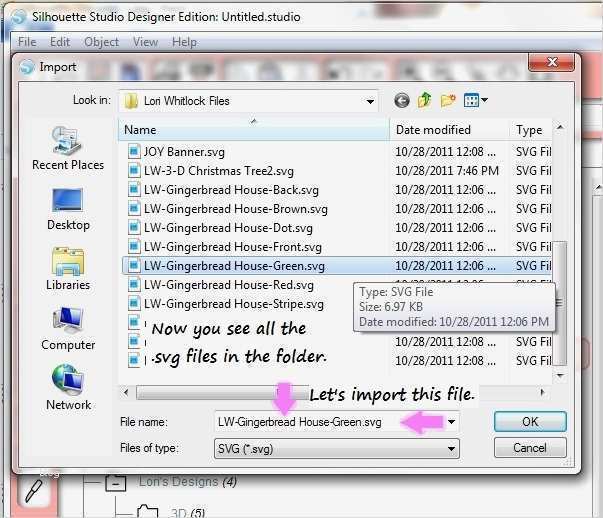Open the Object menu
Image resolution: width=603 pixels, height=518 pixels.
click(x=101, y=42)
